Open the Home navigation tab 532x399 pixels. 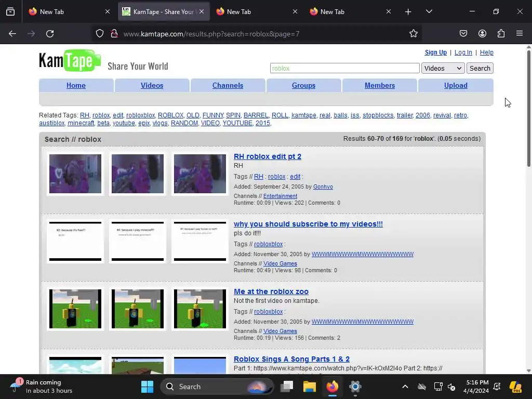click(x=76, y=86)
